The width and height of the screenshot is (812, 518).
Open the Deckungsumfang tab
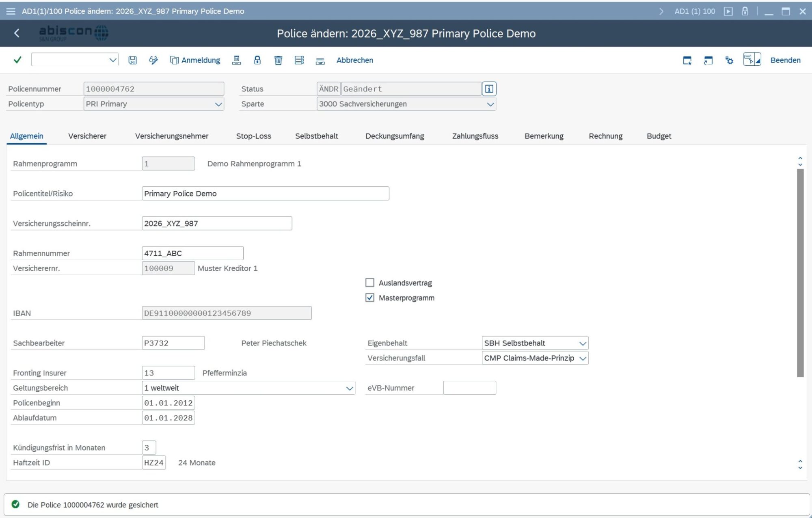point(394,136)
